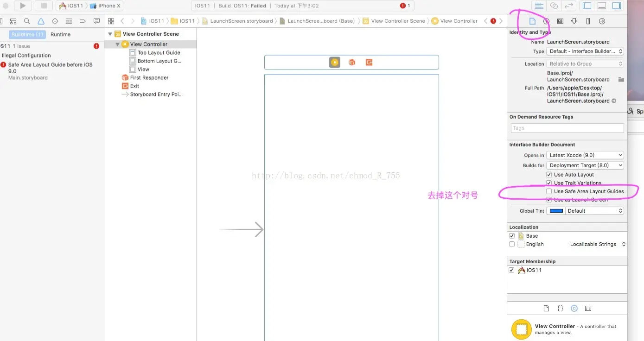This screenshot has height=341, width=644.
Task: Open the Type dropdown
Action: (585, 51)
